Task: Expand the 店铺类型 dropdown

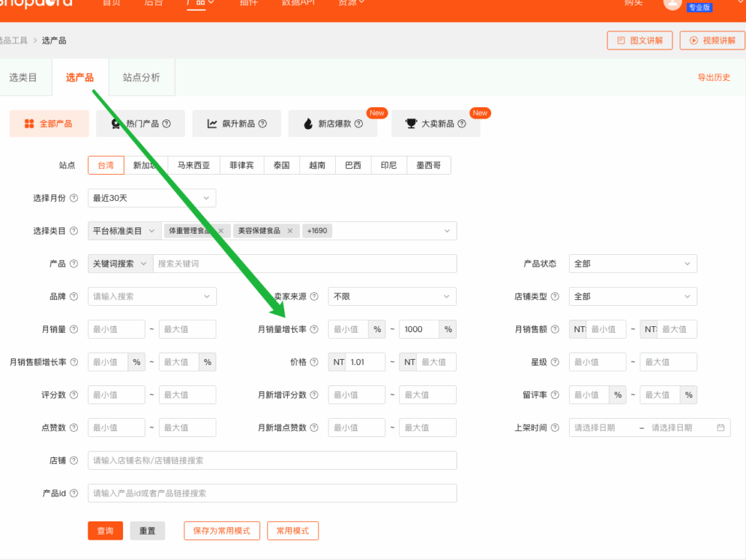Action: tap(632, 296)
